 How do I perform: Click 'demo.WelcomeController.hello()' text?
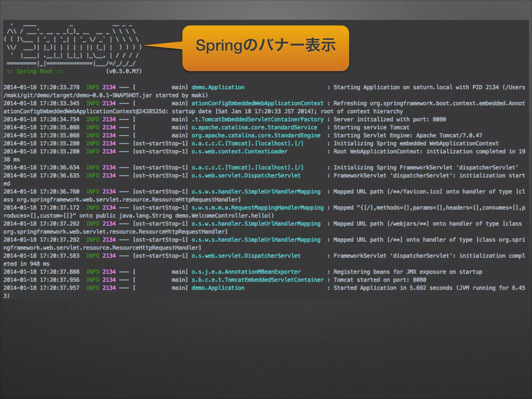tap(224, 216)
